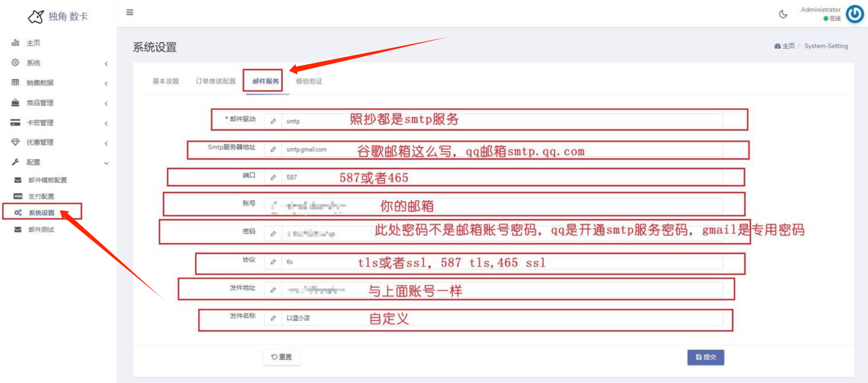Toggle dark mode moon icon
Viewport: 868px width, 383px height.
coord(783,14)
